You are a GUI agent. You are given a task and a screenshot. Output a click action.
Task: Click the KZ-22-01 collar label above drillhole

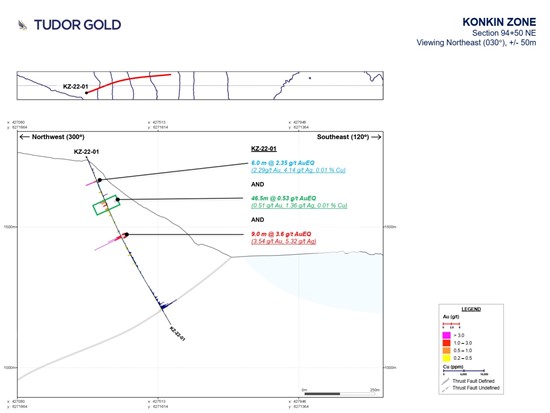pyautogui.click(x=86, y=152)
